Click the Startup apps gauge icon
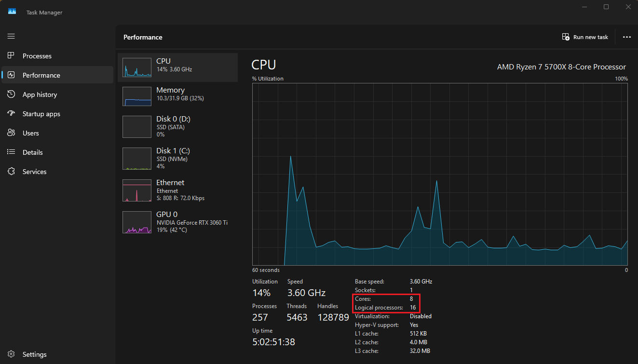The image size is (638, 364). tap(11, 114)
